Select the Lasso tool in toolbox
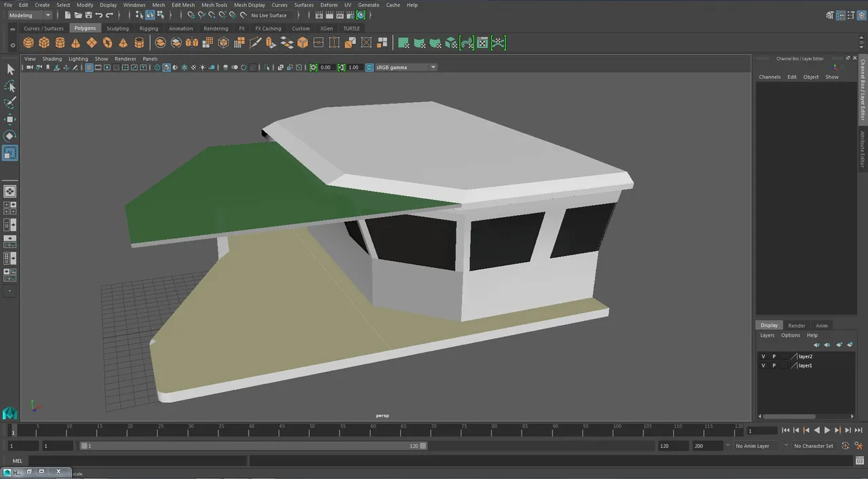This screenshot has width=868, height=479. point(10,86)
